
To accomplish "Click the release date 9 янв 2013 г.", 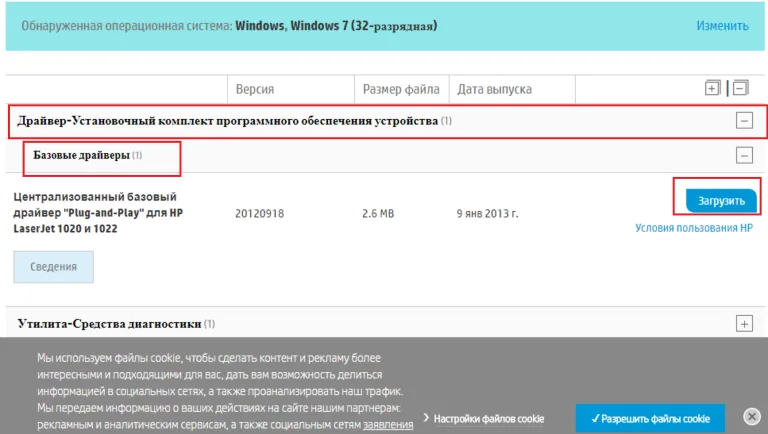I will (487, 214).
